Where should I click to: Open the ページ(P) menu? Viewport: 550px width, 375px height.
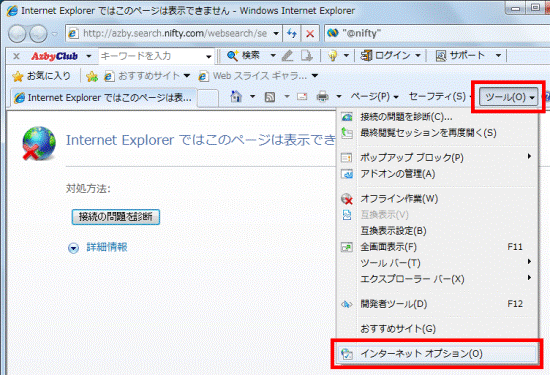375,96
